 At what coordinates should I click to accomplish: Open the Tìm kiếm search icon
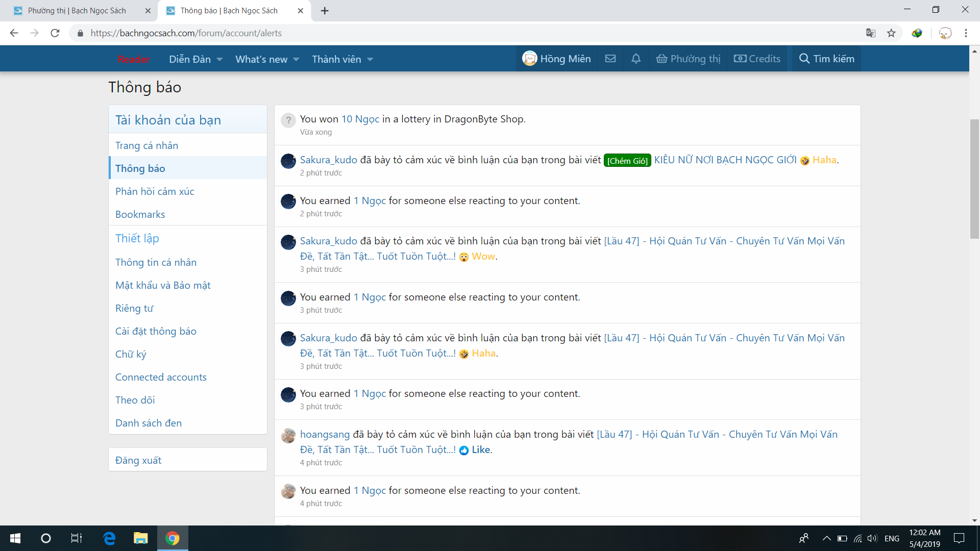804,59
